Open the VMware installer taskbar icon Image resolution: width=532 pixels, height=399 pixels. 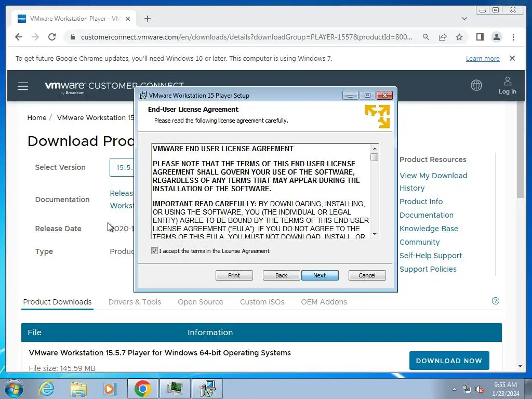click(x=207, y=389)
